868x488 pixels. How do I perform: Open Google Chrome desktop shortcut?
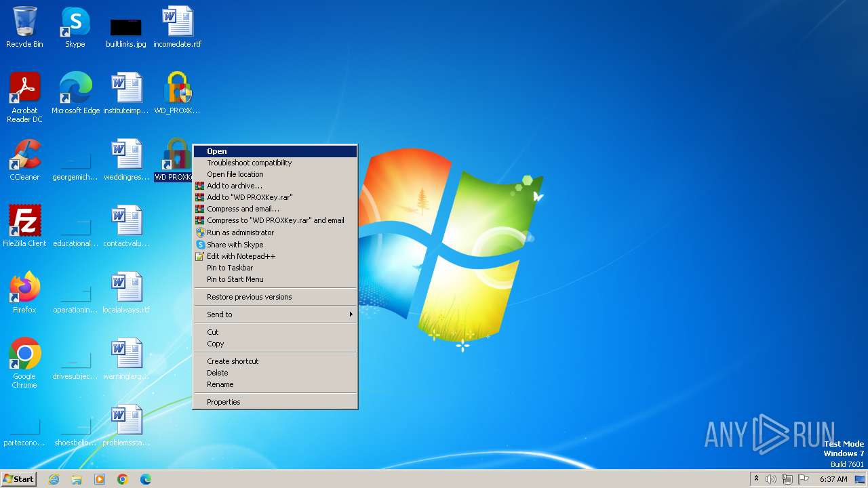coord(24,363)
